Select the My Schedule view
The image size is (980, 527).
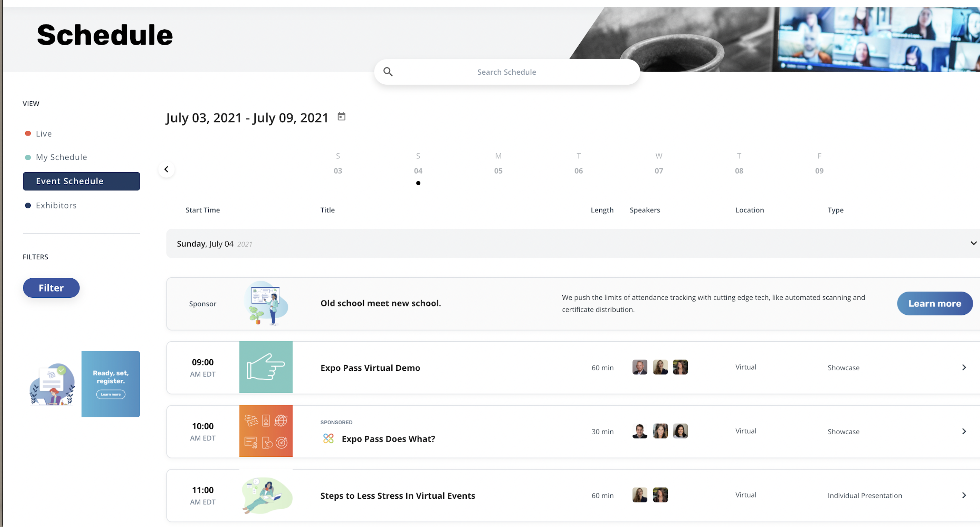pyautogui.click(x=61, y=157)
